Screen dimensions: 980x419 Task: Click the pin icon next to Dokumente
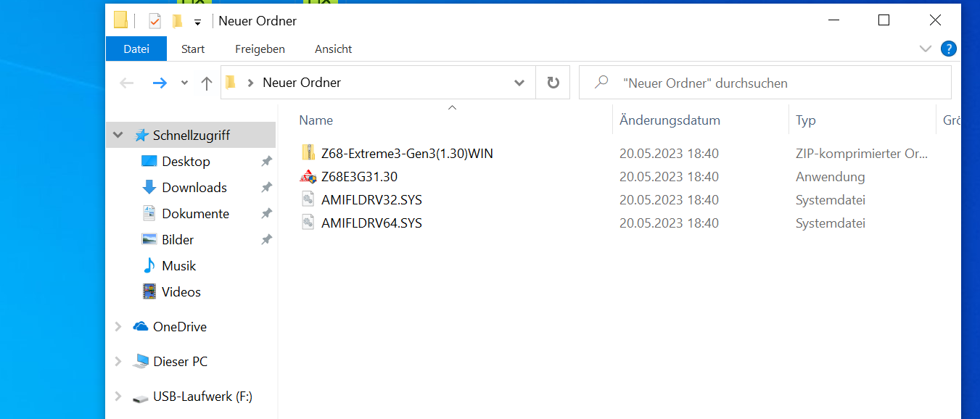(x=266, y=214)
